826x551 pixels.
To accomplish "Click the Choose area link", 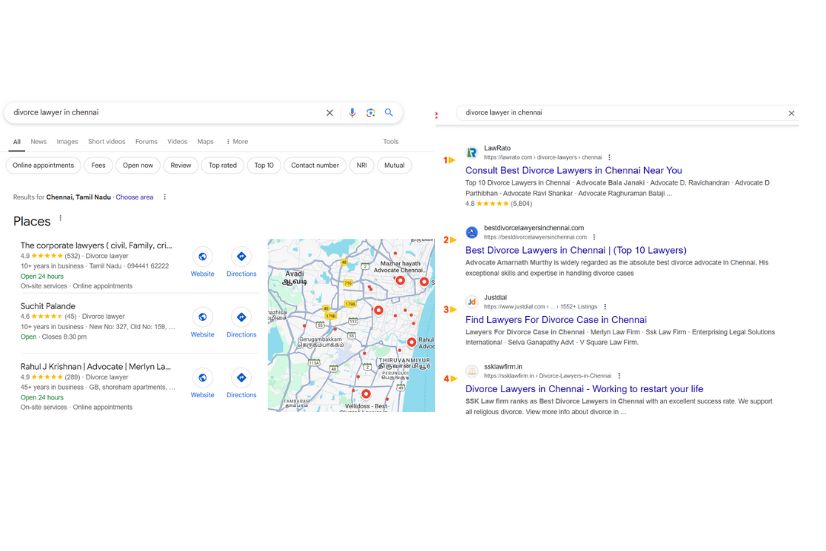I will point(134,197).
